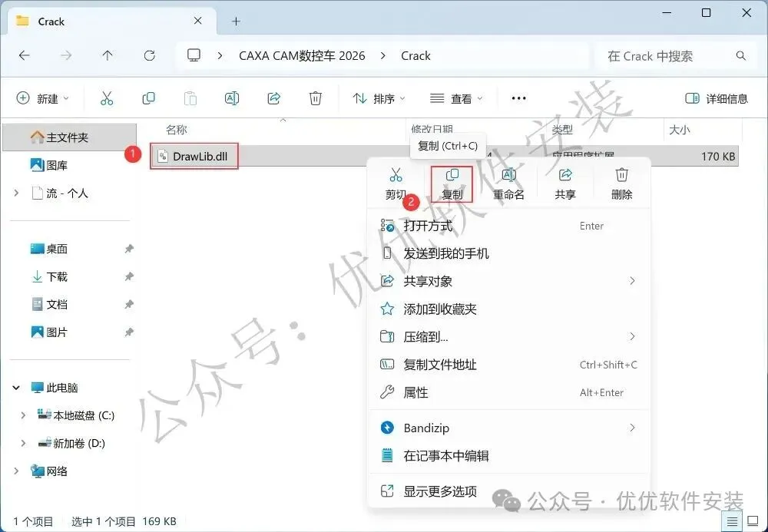Click the PC monitor icon in the address bar

pos(194,55)
